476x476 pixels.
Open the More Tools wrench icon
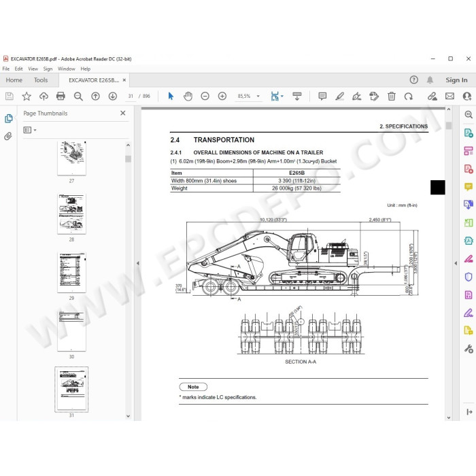click(x=469, y=349)
